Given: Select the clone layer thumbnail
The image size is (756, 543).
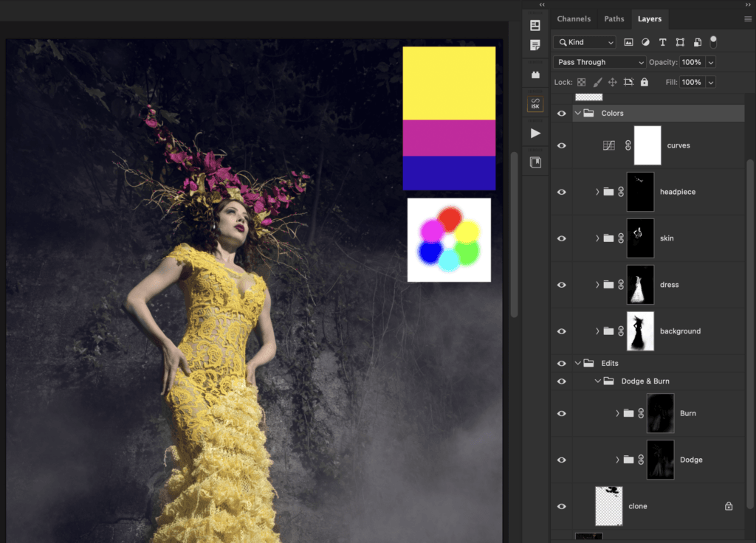Looking at the screenshot, I should [609, 506].
